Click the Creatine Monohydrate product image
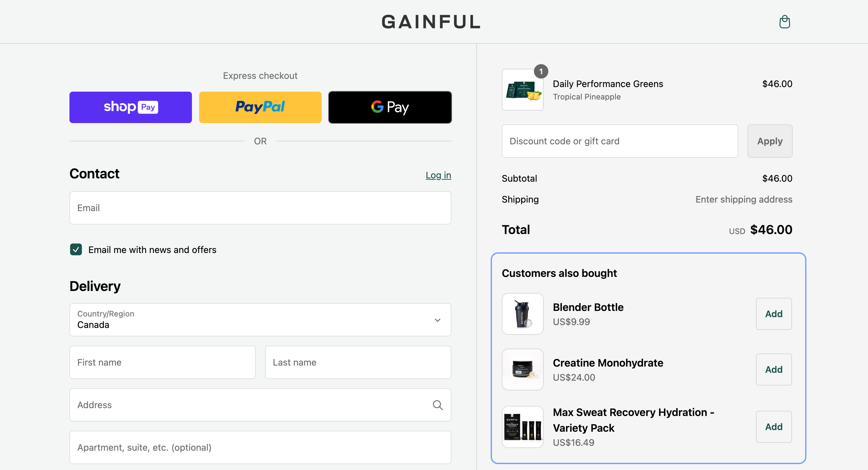868x470 pixels. [522, 369]
